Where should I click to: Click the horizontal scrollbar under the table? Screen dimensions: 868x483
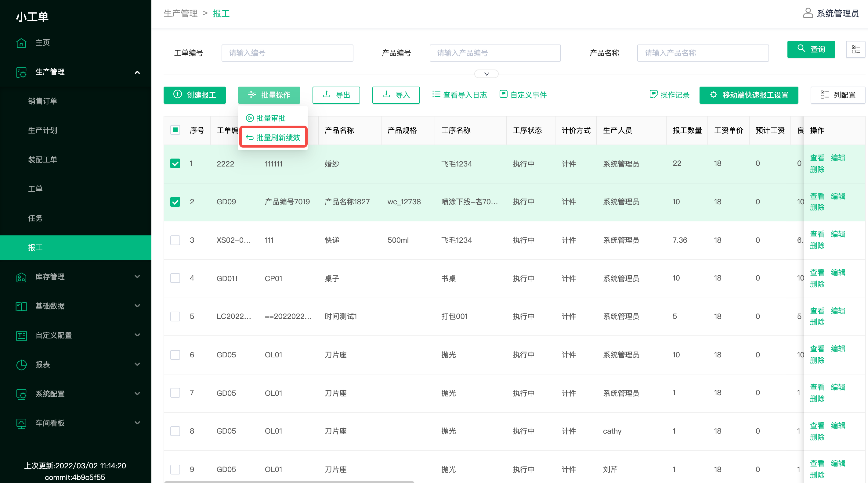click(x=289, y=482)
